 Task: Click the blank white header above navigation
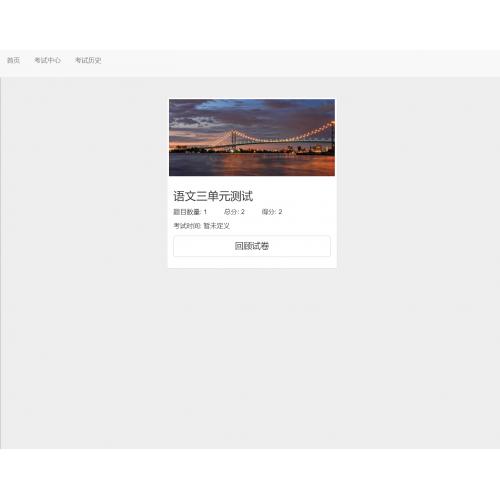click(x=250, y=25)
